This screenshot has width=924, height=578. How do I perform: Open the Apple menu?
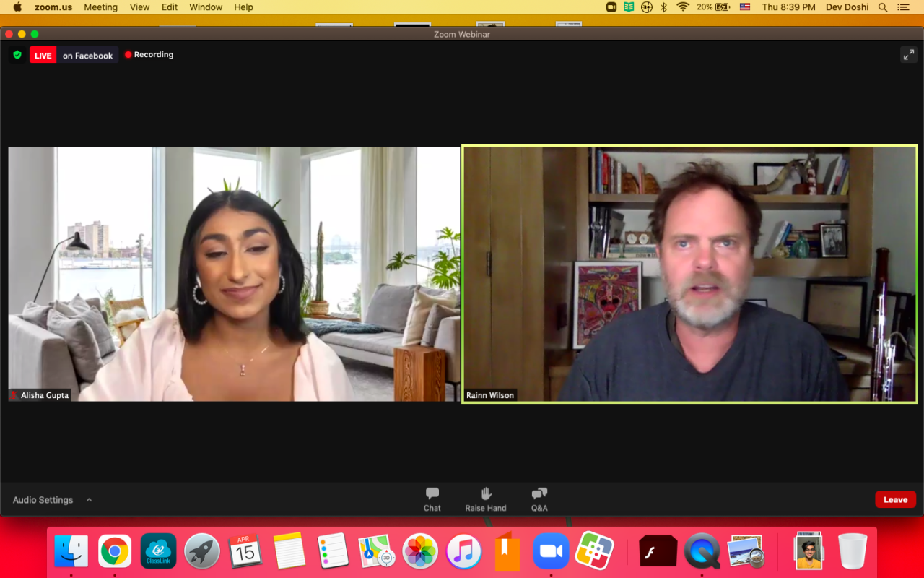pos(17,7)
